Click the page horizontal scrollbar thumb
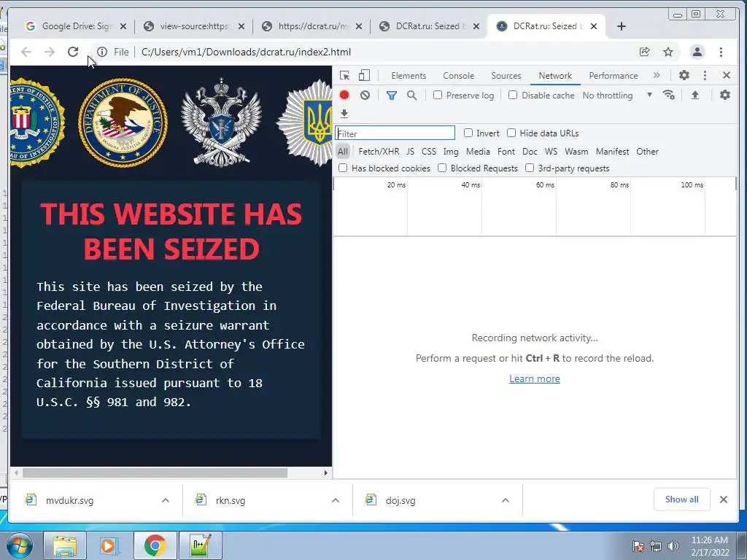Screen dimensions: 747x560 (155, 472)
